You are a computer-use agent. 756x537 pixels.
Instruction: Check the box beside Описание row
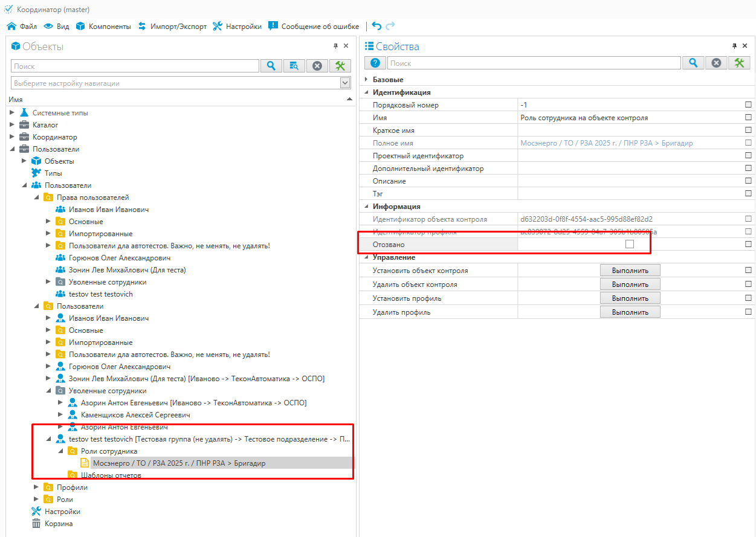748,181
